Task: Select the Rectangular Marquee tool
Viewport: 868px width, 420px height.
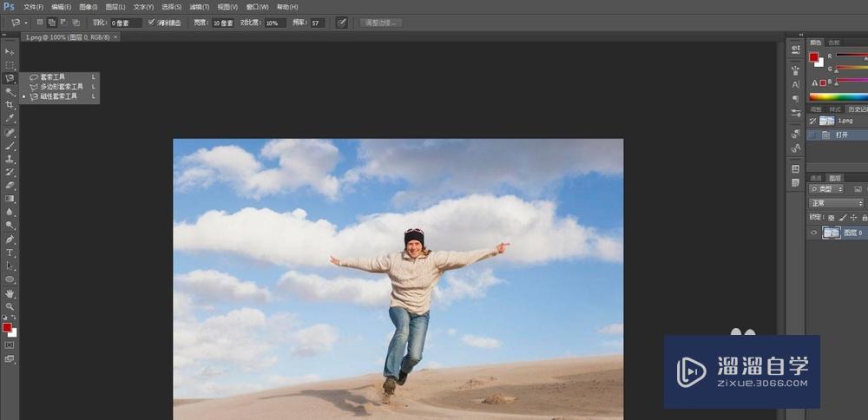Action: click(x=10, y=65)
